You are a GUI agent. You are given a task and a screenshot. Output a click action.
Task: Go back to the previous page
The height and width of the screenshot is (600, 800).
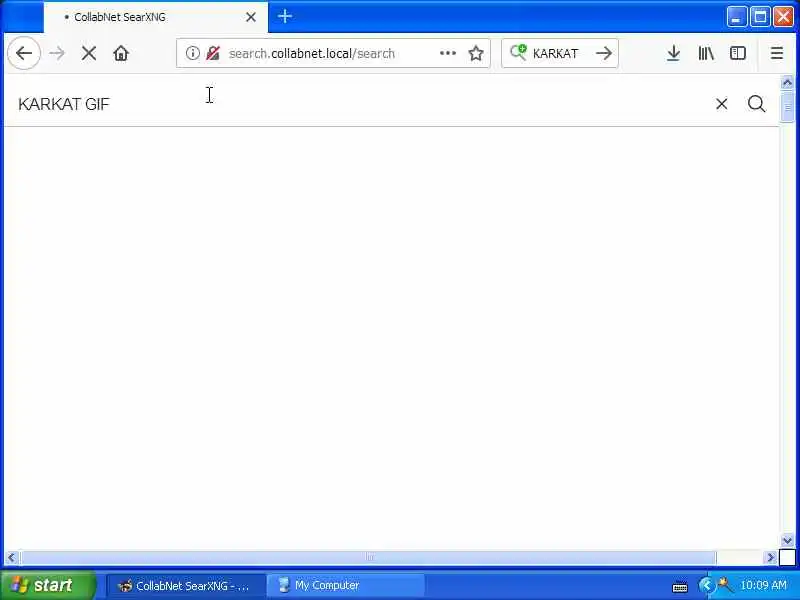[x=24, y=53]
